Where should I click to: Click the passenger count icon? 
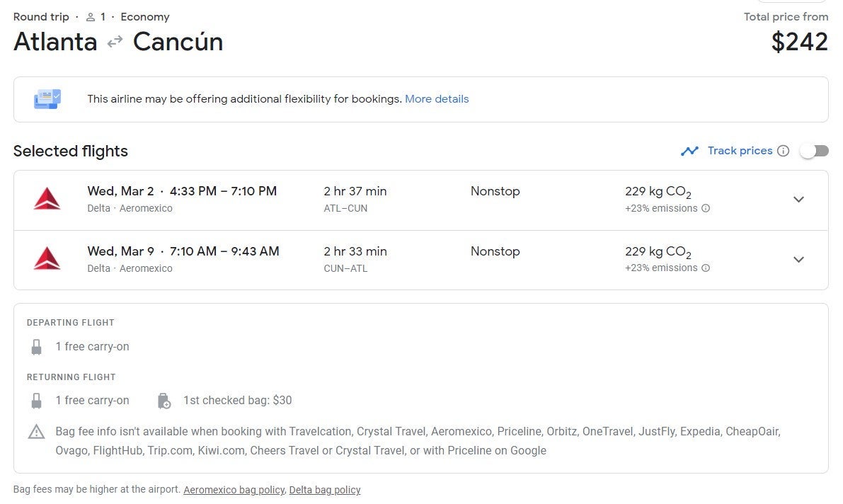91,17
